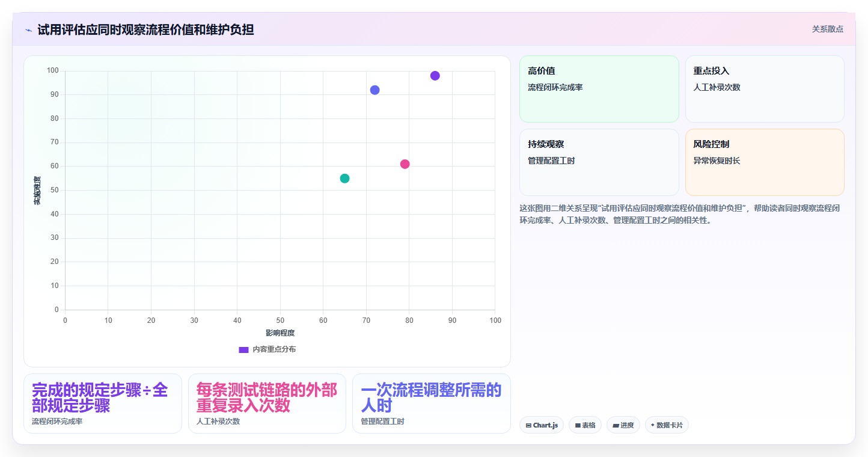Viewport: 868px width, 457px height.
Task: Click the 内容重点分布 legend label
Action: 274,349
